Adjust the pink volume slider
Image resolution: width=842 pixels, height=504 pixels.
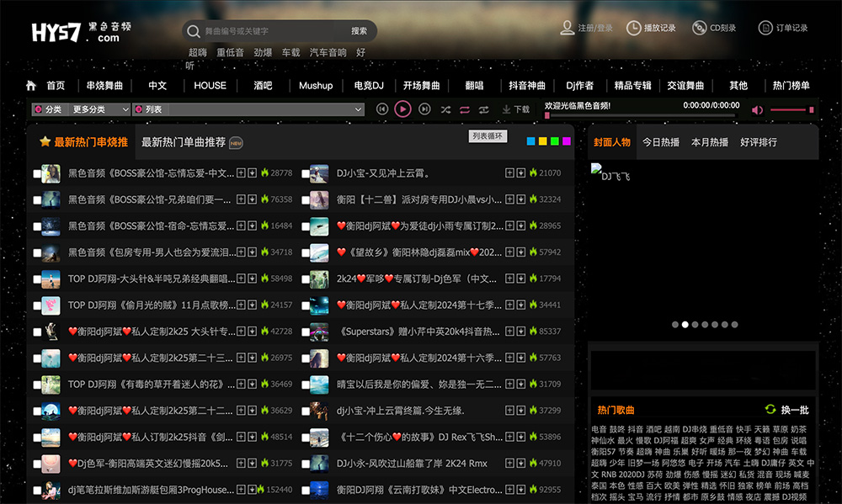791,110
